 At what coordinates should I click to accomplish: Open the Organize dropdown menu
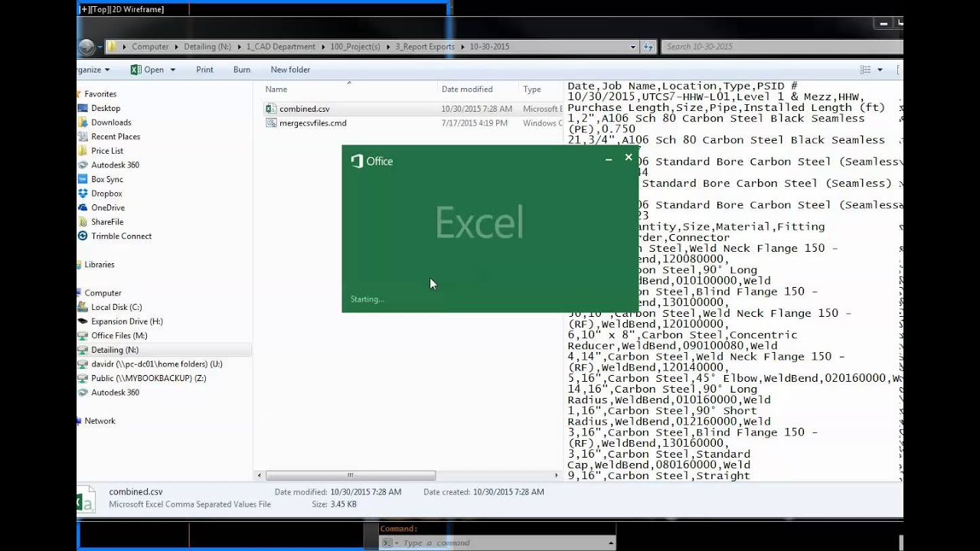pyautogui.click(x=93, y=70)
